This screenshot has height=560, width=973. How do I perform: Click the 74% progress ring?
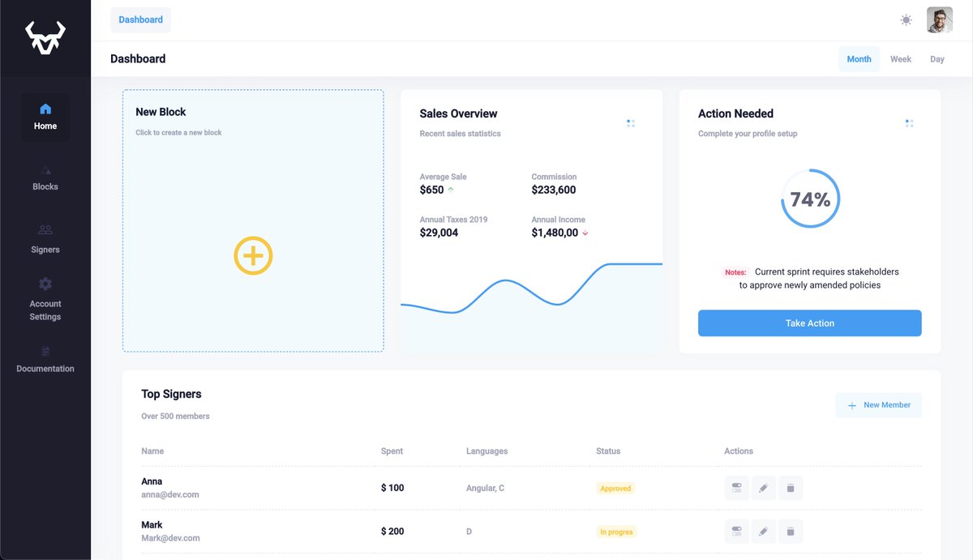pos(810,199)
